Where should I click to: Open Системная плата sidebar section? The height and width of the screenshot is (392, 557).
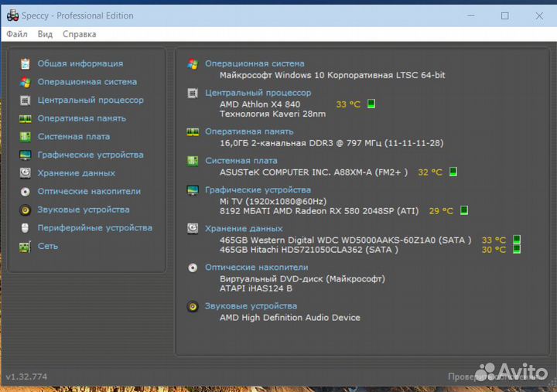click(x=73, y=136)
